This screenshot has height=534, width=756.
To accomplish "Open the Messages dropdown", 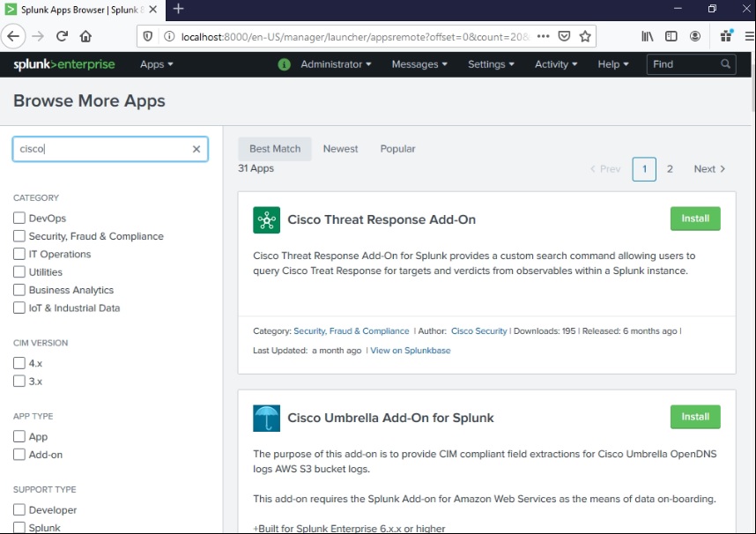I will click(419, 64).
